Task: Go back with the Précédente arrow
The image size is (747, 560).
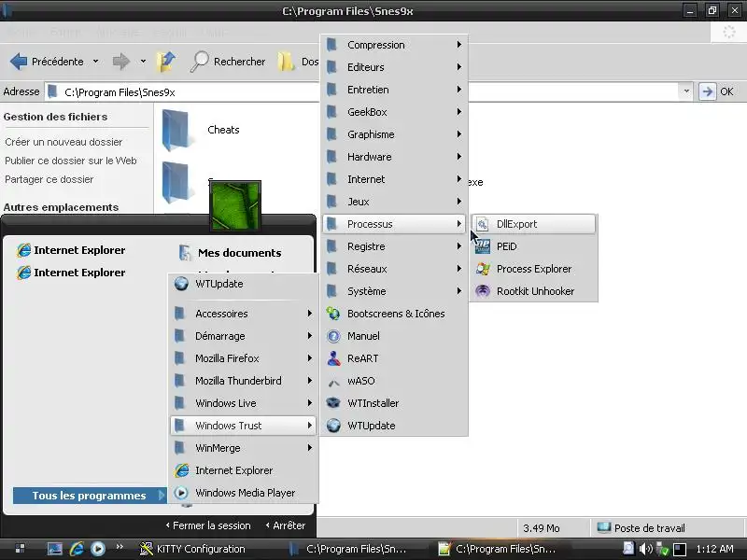Action: click(x=47, y=62)
